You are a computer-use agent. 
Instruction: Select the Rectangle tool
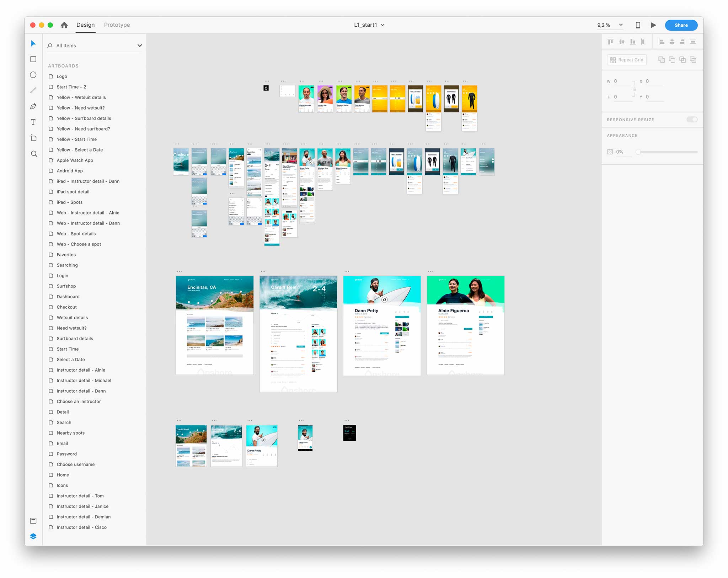[33, 59]
